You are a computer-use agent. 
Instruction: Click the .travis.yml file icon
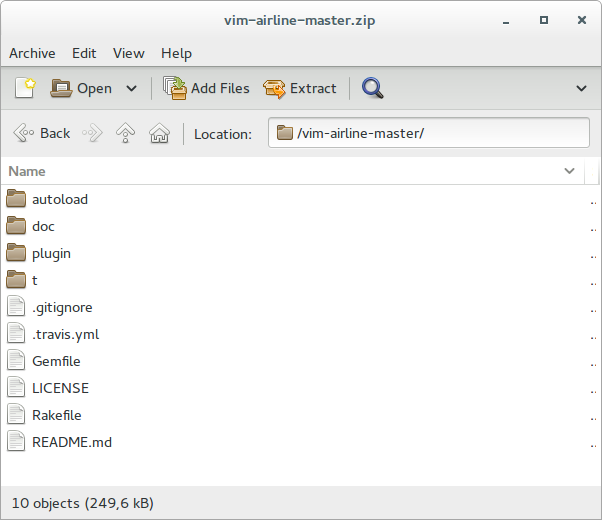[16, 334]
